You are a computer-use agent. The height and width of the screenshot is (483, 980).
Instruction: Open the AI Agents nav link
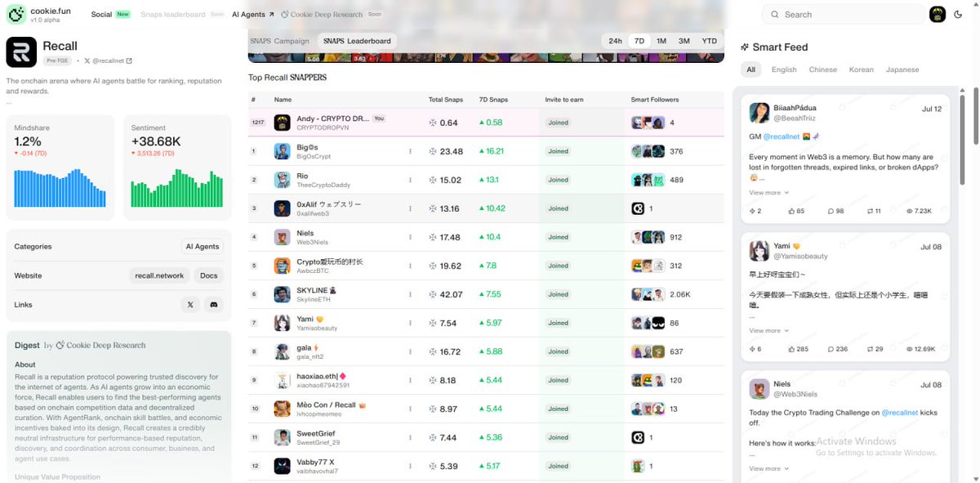click(x=253, y=15)
